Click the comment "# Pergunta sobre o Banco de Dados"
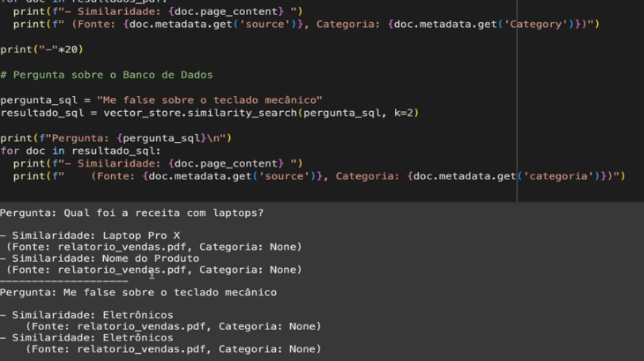The width and height of the screenshot is (644, 361). (106, 75)
